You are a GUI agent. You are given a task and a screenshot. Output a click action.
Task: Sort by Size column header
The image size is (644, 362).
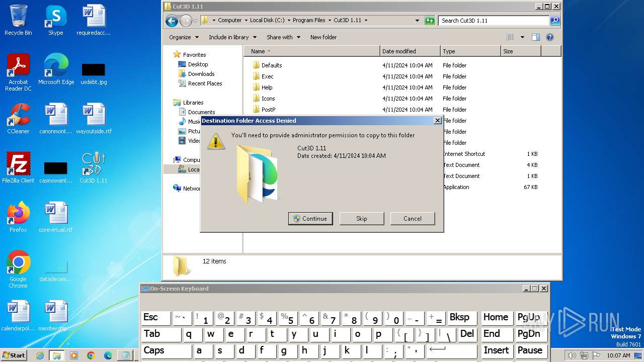(521, 51)
